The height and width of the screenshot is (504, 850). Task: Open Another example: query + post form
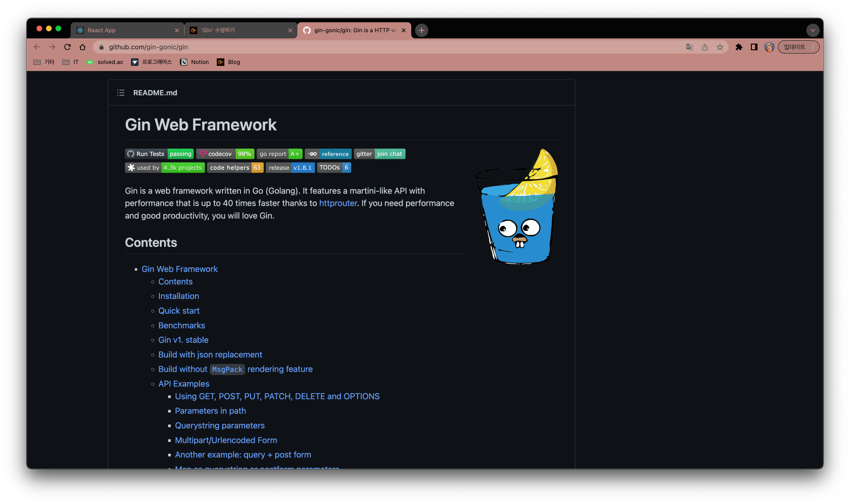[243, 455]
